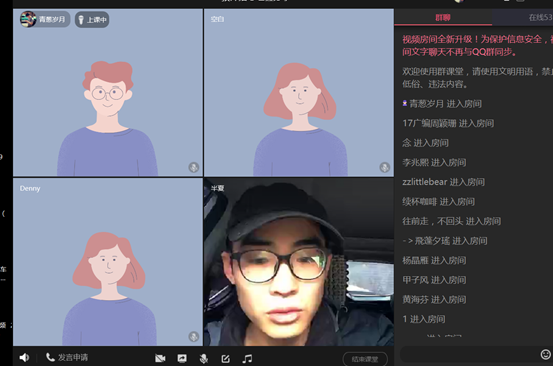This screenshot has height=366, width=553.
Task: Toggle the camera off icon in toolbar
Action: coord(160,359)
